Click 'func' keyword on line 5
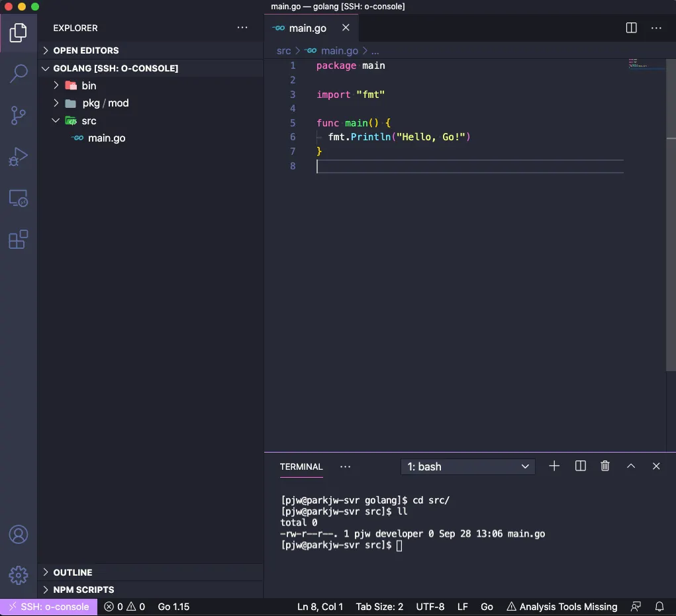The width and height of the screenshot is (676, 616). [x=328, y=123]
